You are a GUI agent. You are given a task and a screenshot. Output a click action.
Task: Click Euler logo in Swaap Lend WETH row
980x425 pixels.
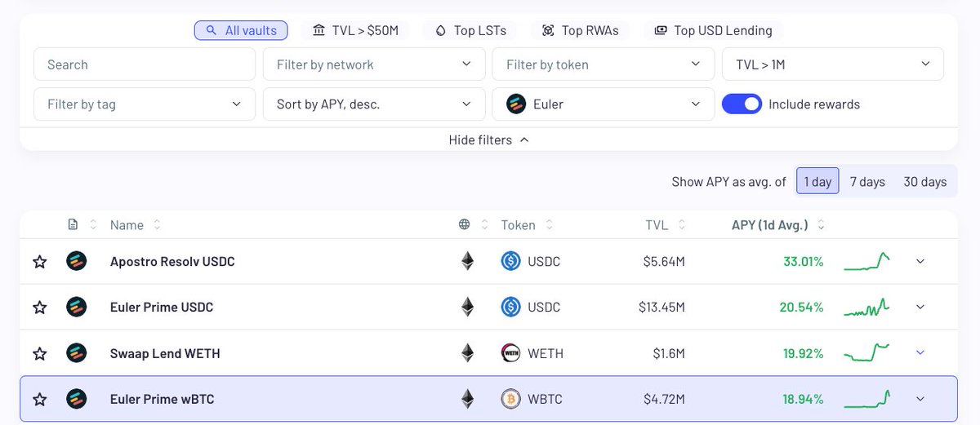click(76, 353)
